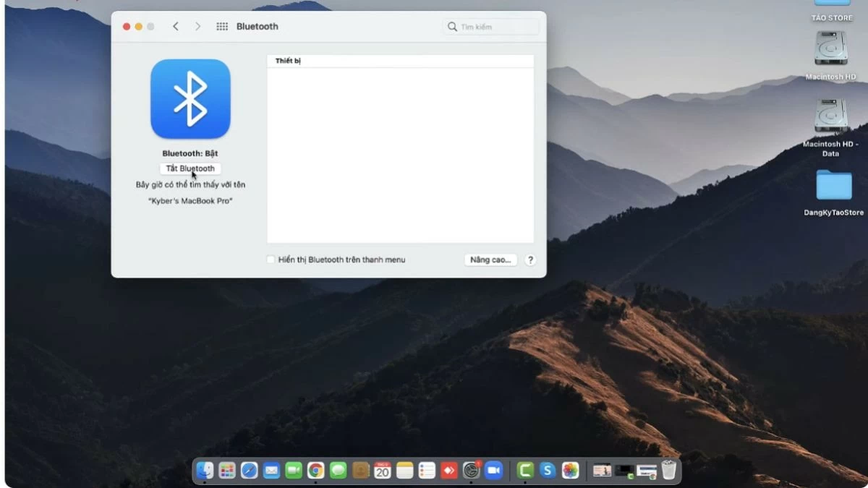Go back with the left arrow
The image size is (868, 488).
[x=176, y=27]
